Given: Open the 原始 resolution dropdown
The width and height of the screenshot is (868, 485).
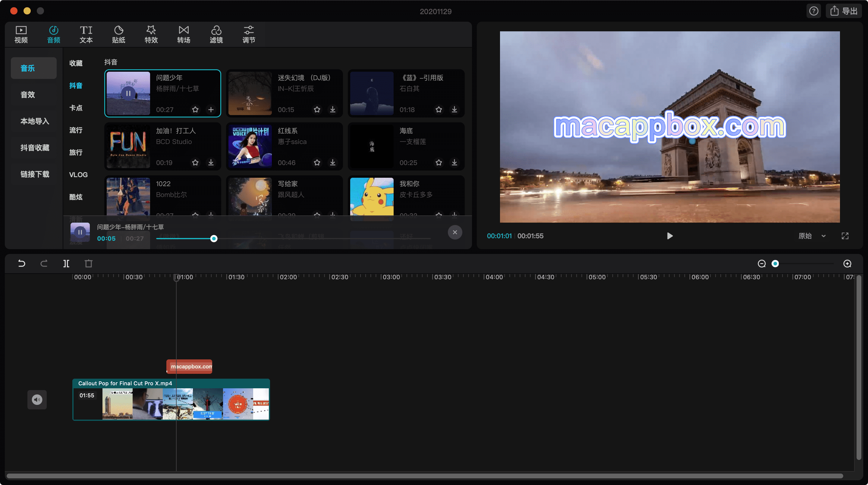Looking at the screenshot, I should pyautogui.click(x=811, y=236).
